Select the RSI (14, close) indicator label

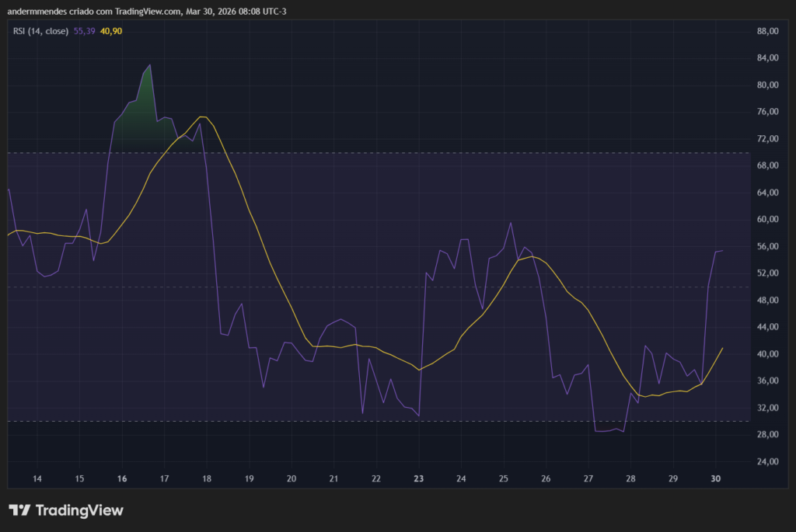(x=39, y=32)
